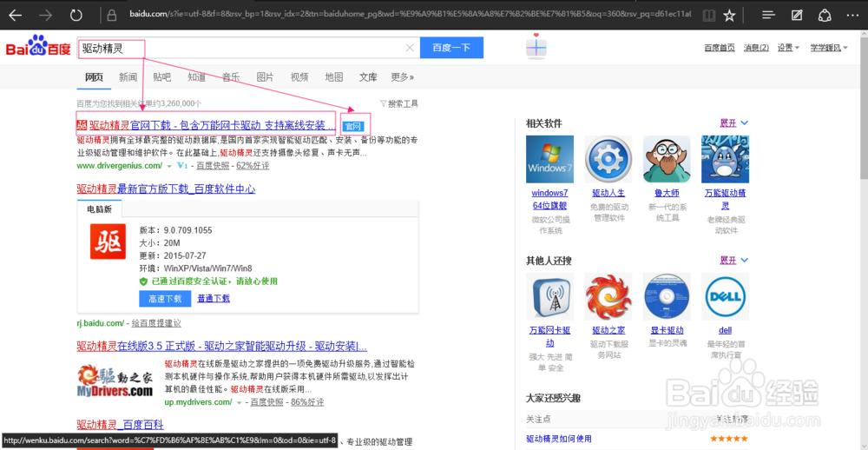Switch to the 文库 tab
This screenshot has width=868, height=450.
point(368,77)
